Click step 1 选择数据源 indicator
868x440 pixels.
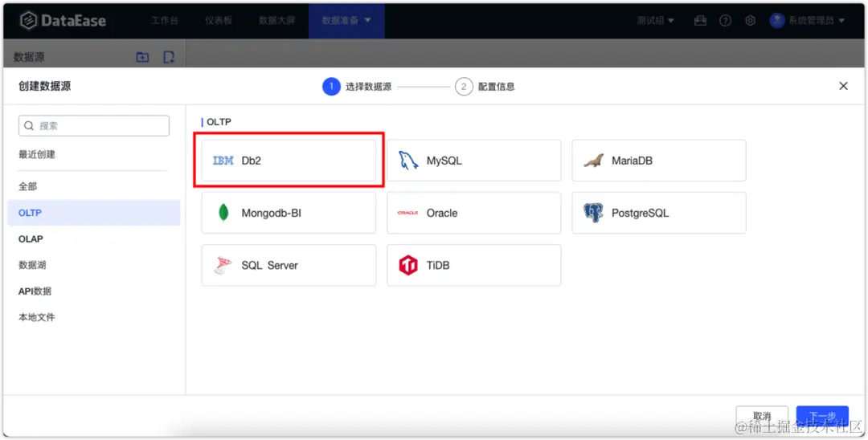point(357,86)
